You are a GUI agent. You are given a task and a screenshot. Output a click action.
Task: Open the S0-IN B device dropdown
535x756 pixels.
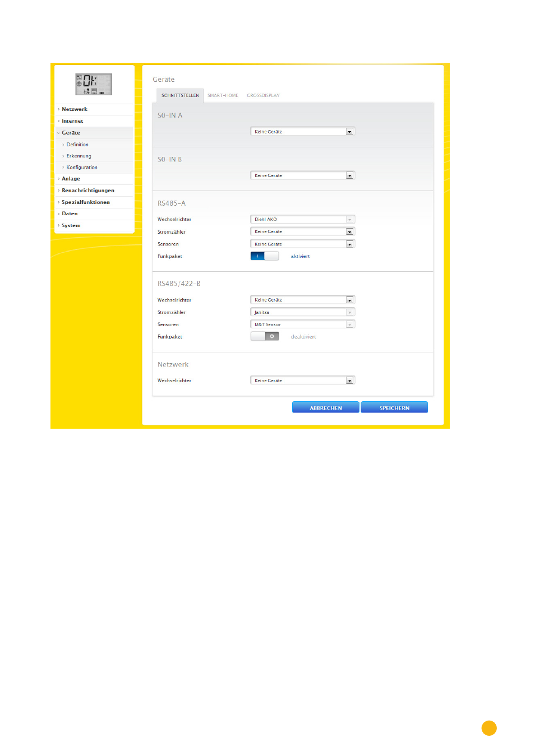[x=302, y=175]
